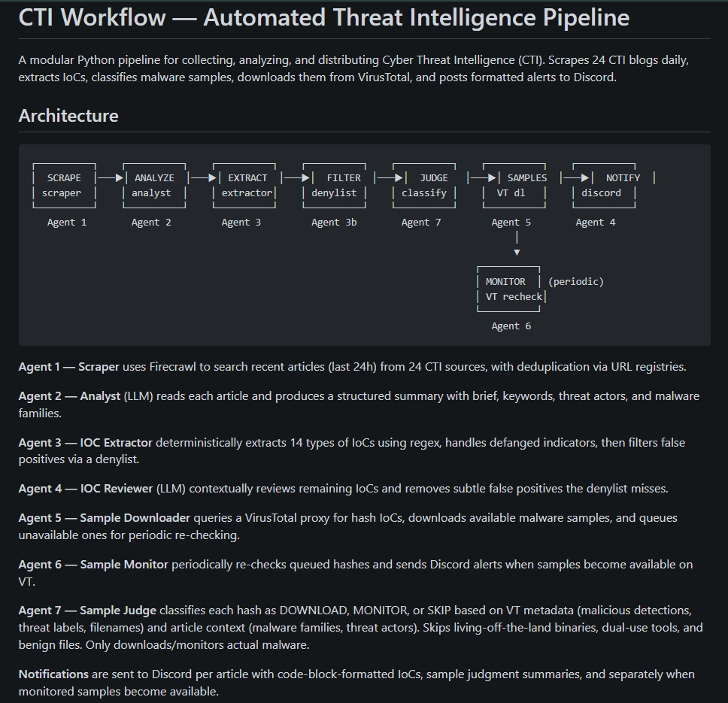
Task: Click the JUDGE classify box in diagram
Action: tap(424, 186)
